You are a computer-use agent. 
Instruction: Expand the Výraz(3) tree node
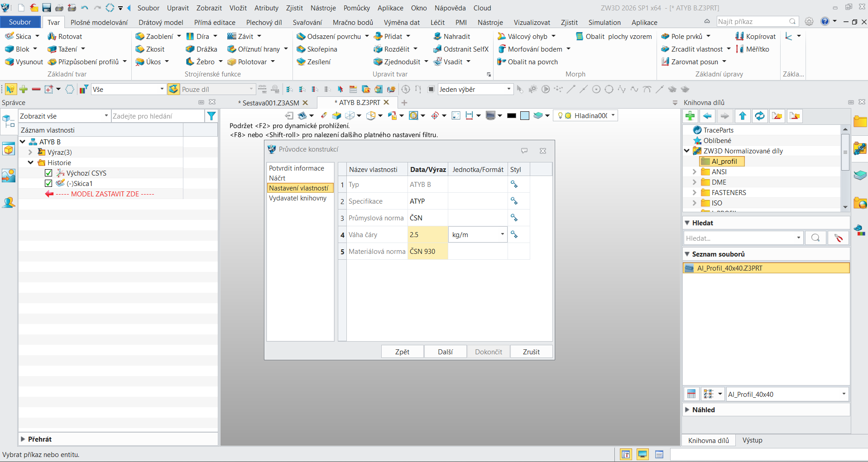pyautogui.click(x=30, y=152)
